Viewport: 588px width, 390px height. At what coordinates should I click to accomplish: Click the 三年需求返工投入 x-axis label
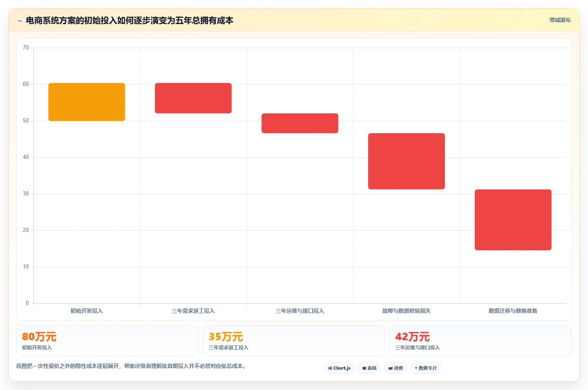coord(193,311)
